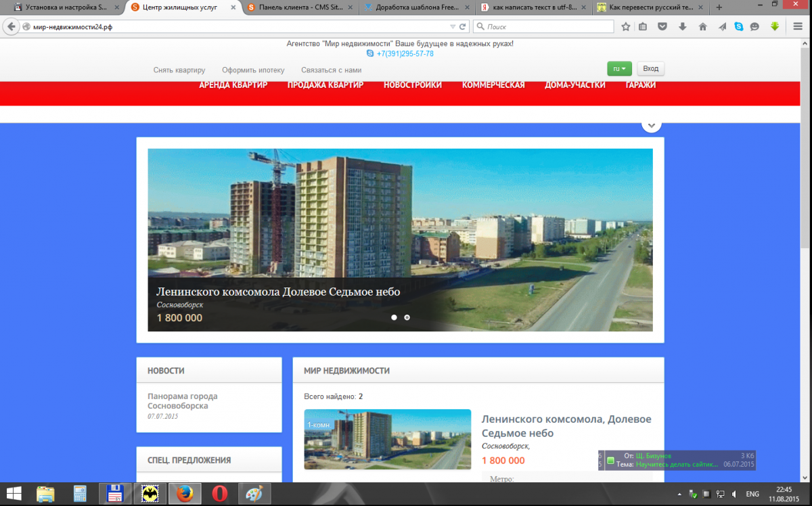Click the slider caption 'Ленинского комсомола Долевое Седьмое небо'
The image size is (812, 506).
tap(278, 292)
